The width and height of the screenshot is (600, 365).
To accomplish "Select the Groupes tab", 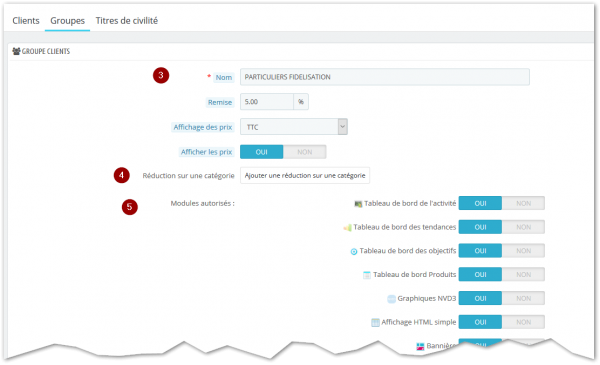I will (67, 21).
